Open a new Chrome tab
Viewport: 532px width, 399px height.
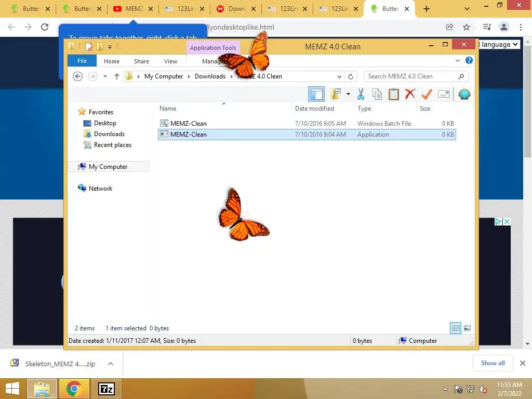click(427, 9)
